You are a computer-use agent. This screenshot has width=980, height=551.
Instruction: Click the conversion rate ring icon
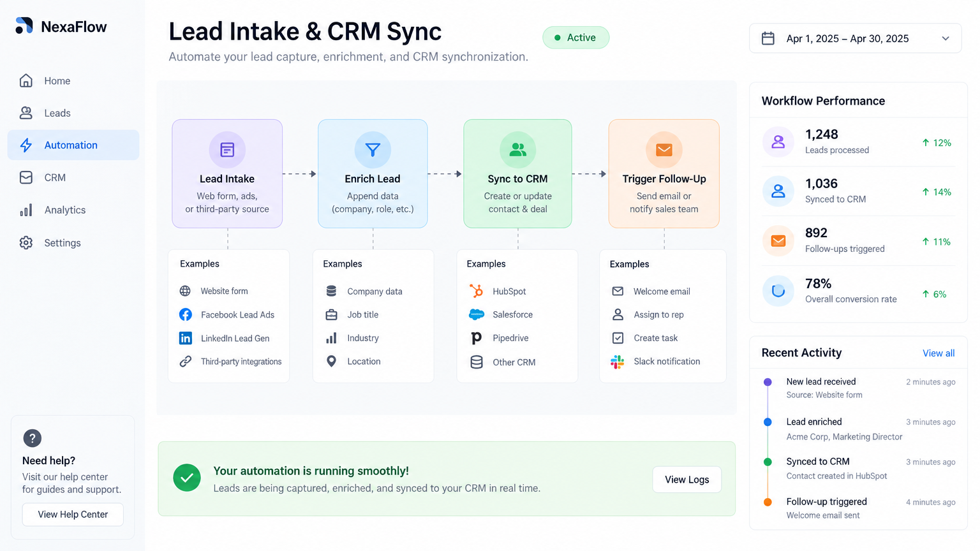coord(778,291)
